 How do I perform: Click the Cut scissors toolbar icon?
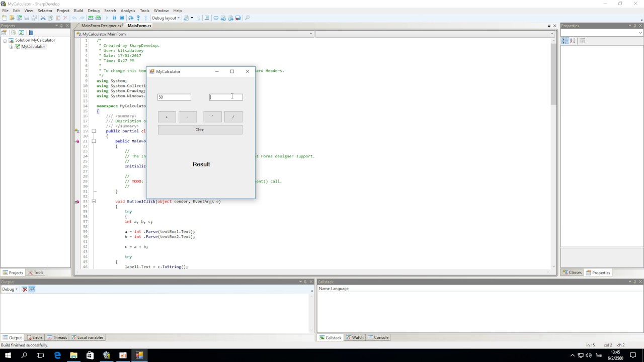(x=43, y=18)
